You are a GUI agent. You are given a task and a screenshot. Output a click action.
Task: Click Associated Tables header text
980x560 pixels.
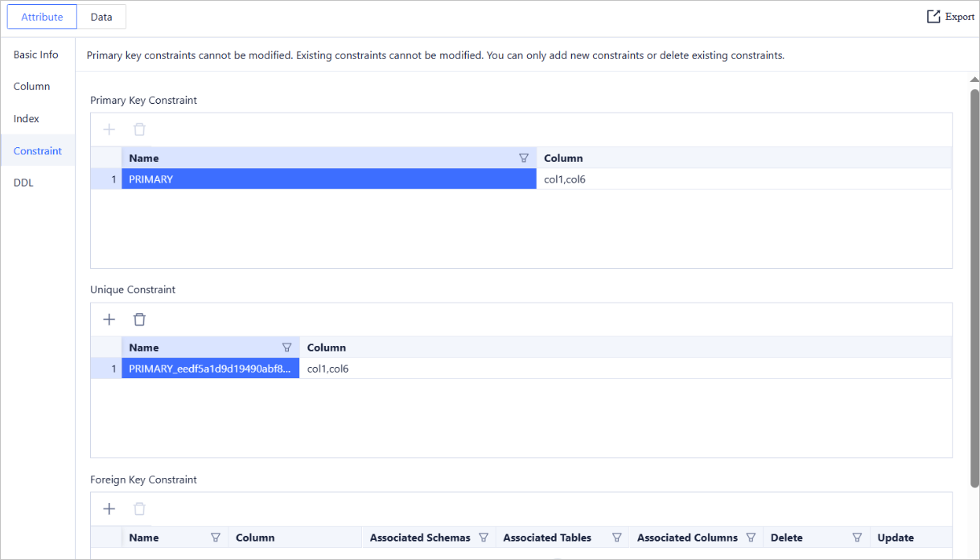(547, 537)
